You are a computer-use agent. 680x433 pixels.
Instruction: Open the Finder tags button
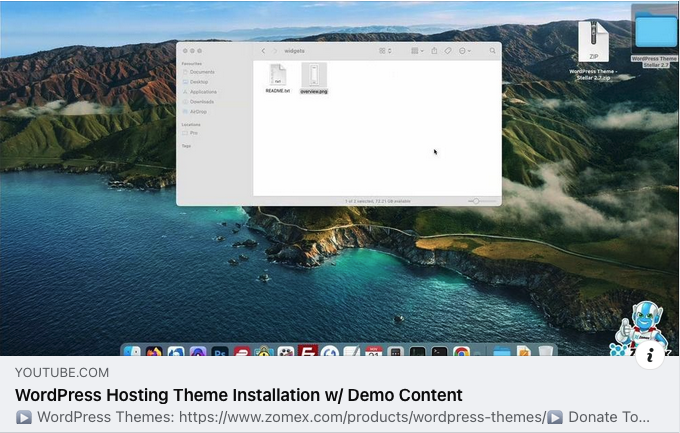pyautogui.click(x=448, y=51)
